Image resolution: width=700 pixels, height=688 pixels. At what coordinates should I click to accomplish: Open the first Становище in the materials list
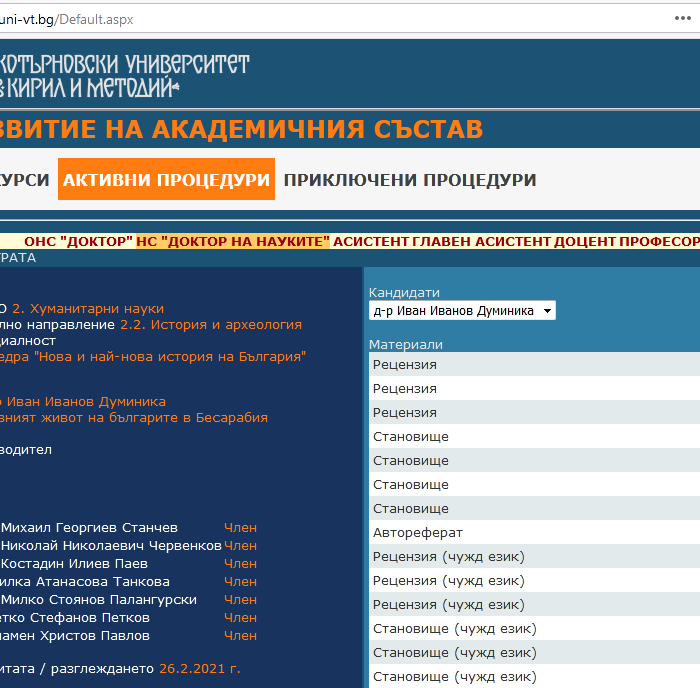[x=411, y=437]
